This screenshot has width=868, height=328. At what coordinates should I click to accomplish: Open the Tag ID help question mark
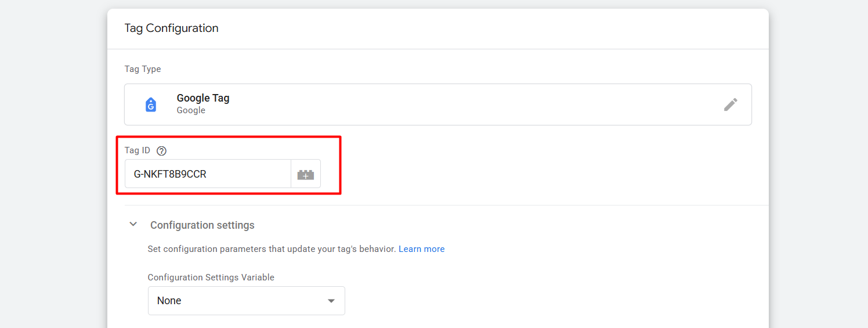pos(161,151)
